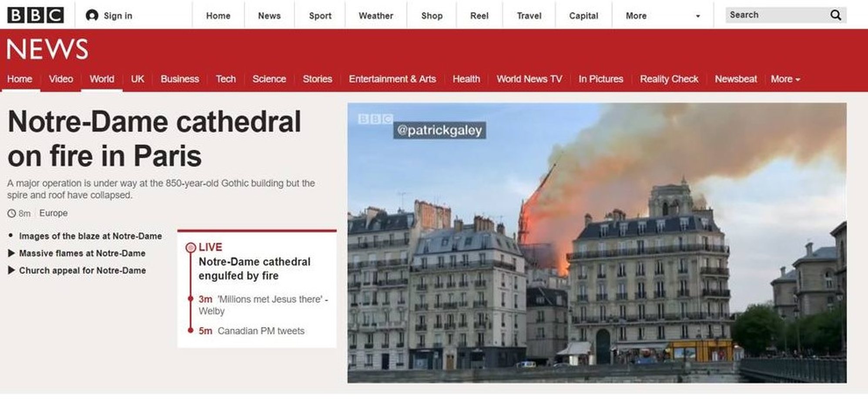Open the Sport menu item

tap(320, 16)
